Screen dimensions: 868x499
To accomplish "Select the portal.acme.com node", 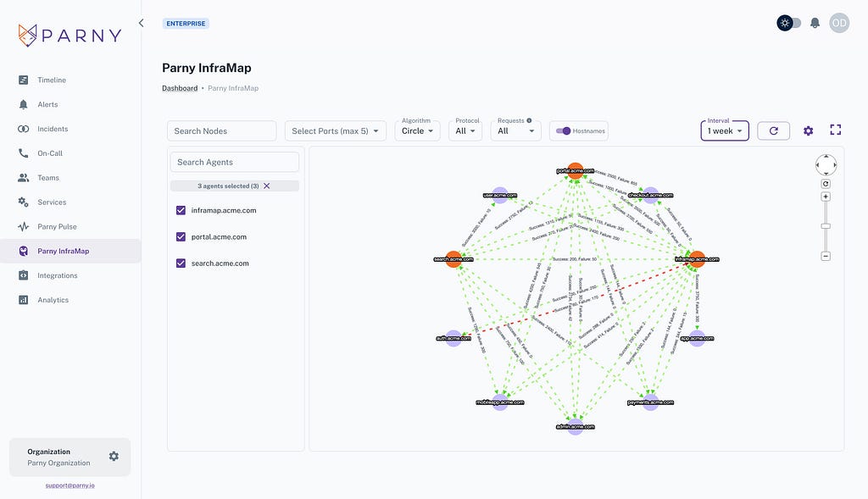I will pyautogui.click(x=576, y=170).
